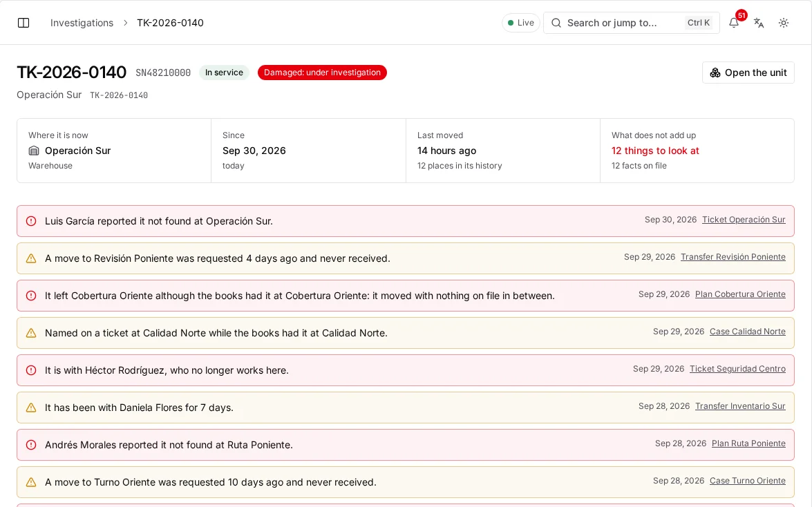812x507 pixels.
Task: Click 12 places in its history
Action: click(460, 166)
